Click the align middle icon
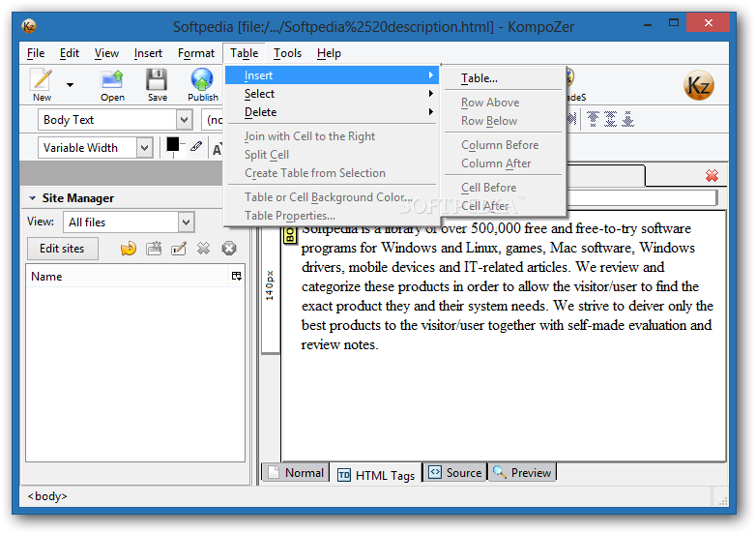756x534 pixels. (610, 119)
